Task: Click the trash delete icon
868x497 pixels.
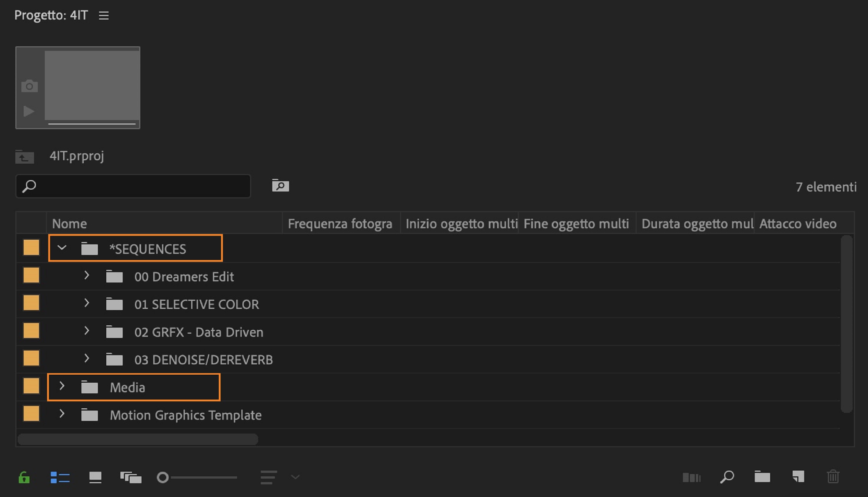Action: click(833, 477)
